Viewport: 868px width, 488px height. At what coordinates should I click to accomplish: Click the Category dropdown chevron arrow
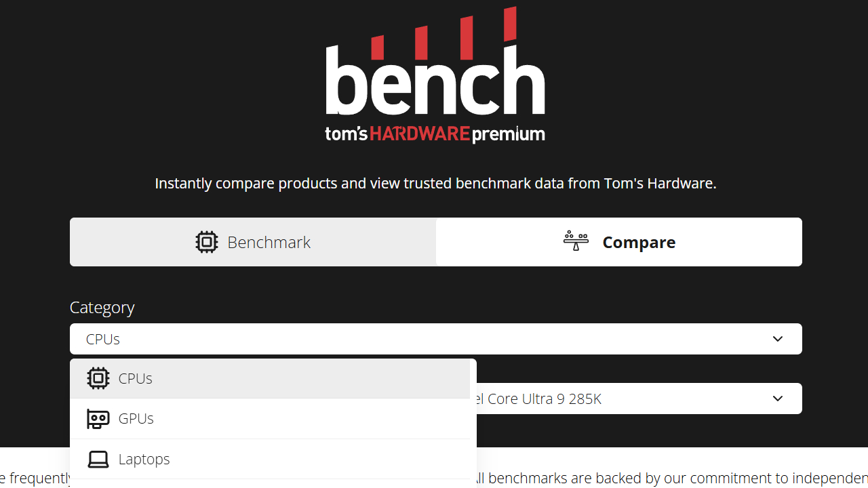(778, 339)
